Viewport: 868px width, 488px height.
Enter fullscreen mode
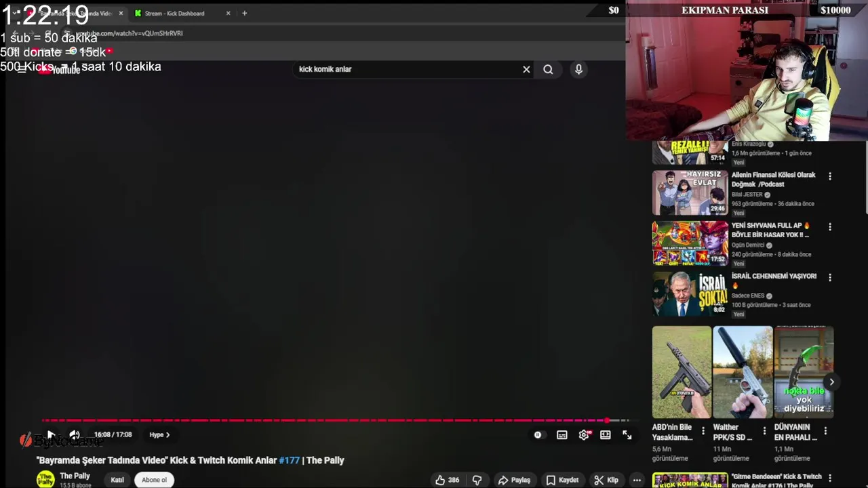coord(627,435)
